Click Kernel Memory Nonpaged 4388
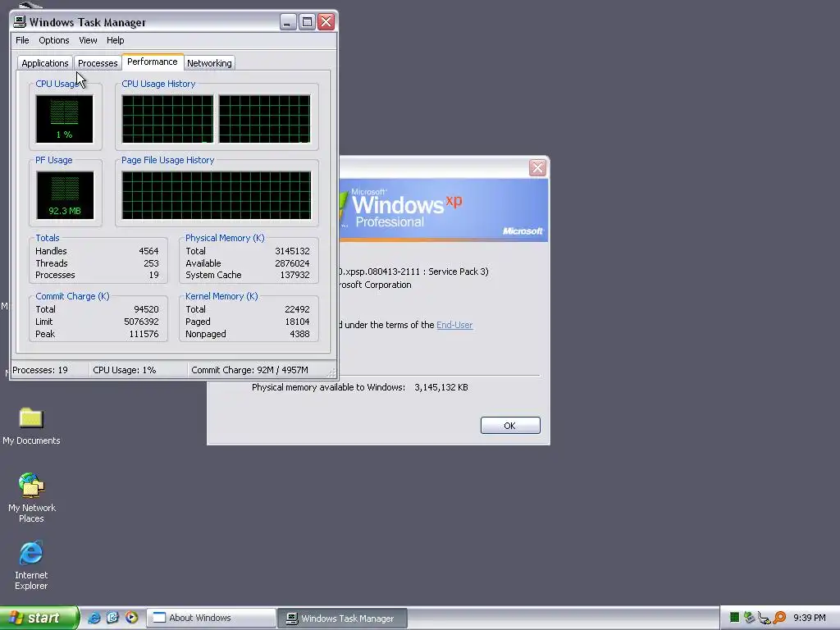 pos(299,334)
